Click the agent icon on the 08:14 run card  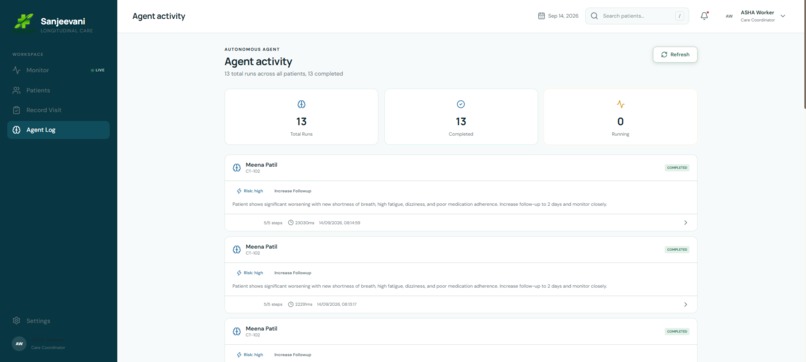(x=236, y=168)
